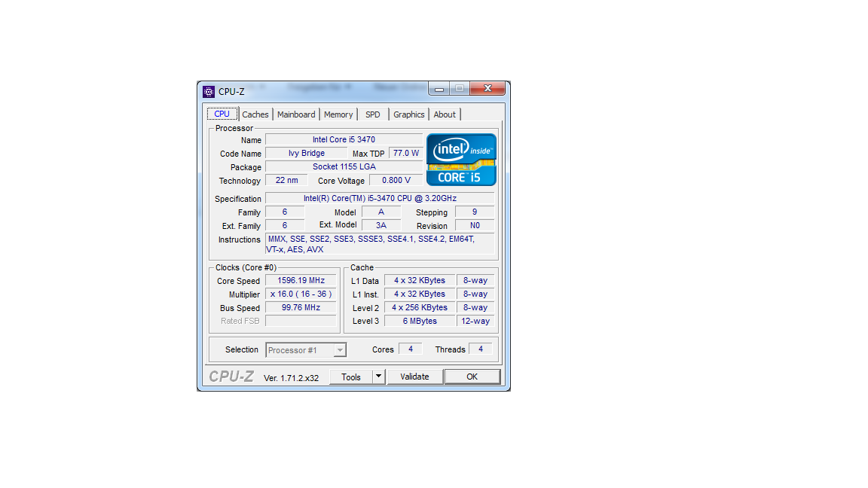The height and width of the screenshot is (488, 868).
Task: Click the Specification field i5-3470 CPU @ 3.20GHz
Action: (x=380, y=198)
